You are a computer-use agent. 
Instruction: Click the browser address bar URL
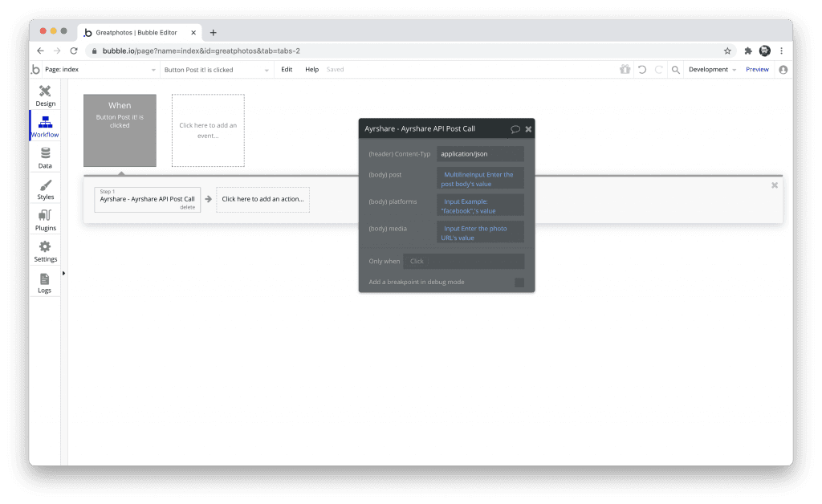pos(201,51)
